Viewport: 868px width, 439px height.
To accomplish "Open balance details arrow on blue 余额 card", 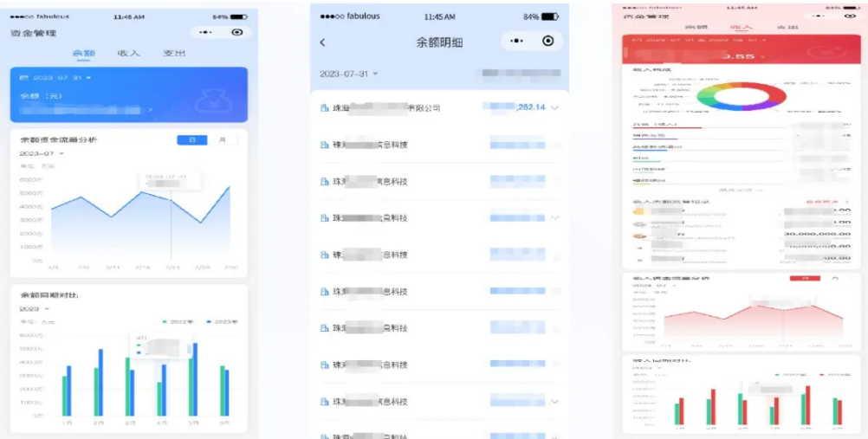I will 151,110.
